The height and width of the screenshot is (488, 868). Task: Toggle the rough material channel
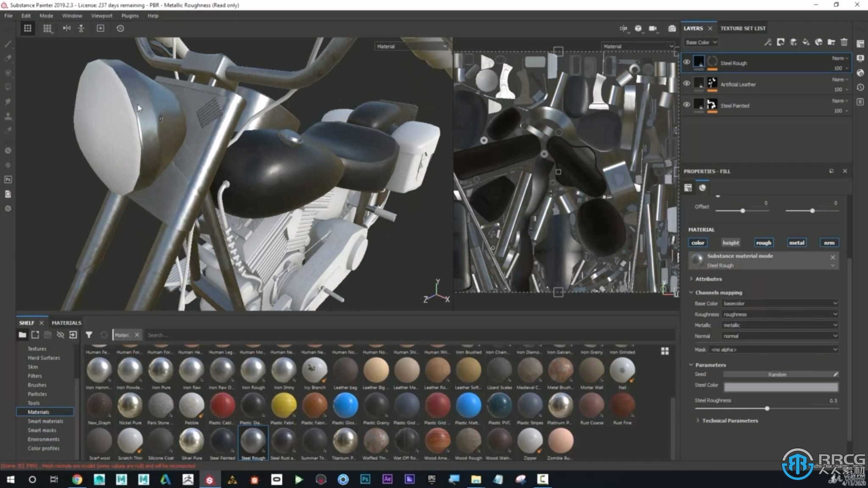[764, 243]
